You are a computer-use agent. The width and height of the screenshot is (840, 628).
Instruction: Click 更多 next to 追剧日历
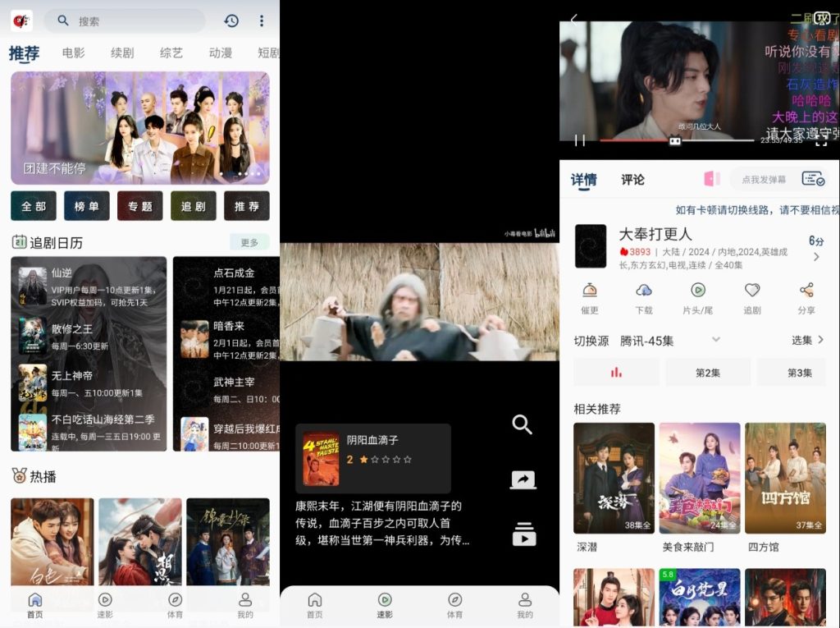249,242
